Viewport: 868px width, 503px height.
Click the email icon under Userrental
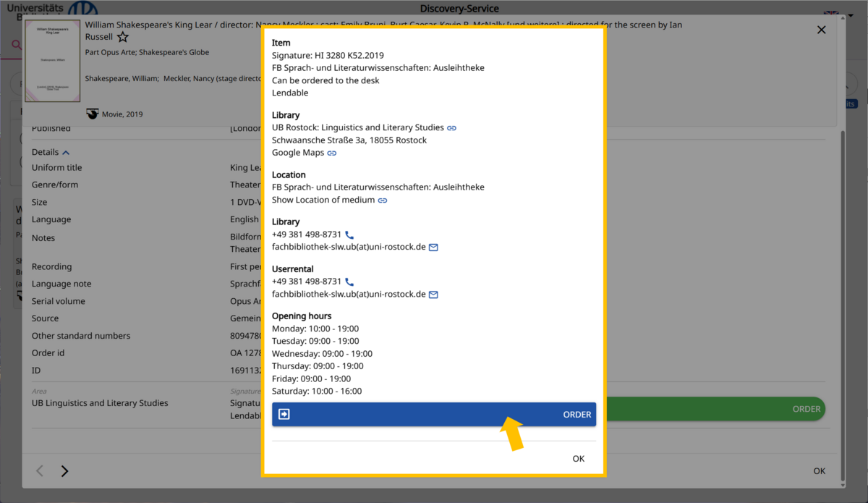click(433, 295)
